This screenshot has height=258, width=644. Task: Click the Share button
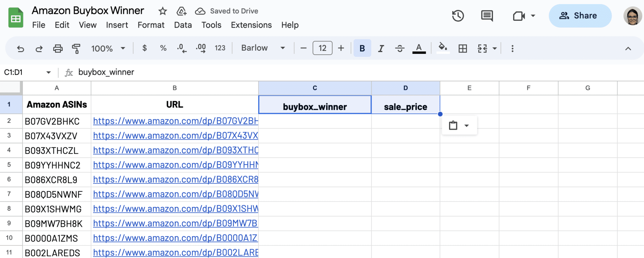580,16
